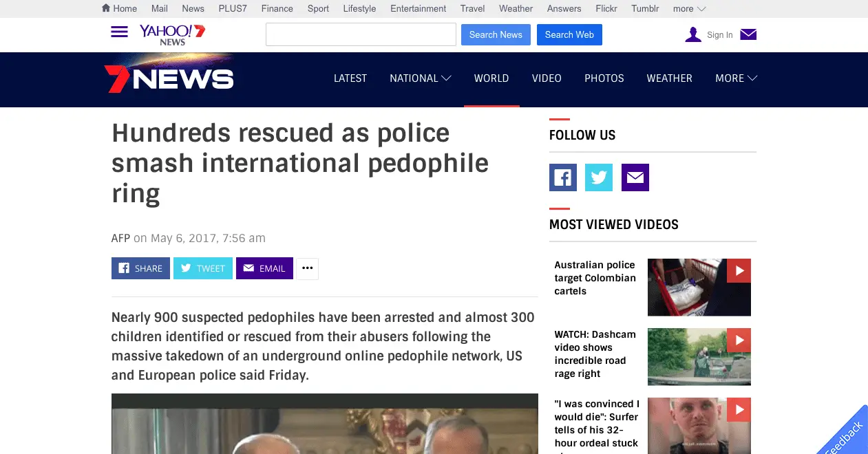The image size is (868, 454).
Task: Expand the National dropdown menu
Action: click(x=420, y=78)
